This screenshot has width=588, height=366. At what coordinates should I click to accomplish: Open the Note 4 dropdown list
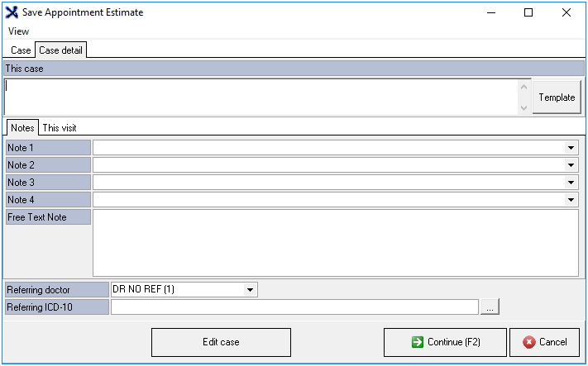571,200
